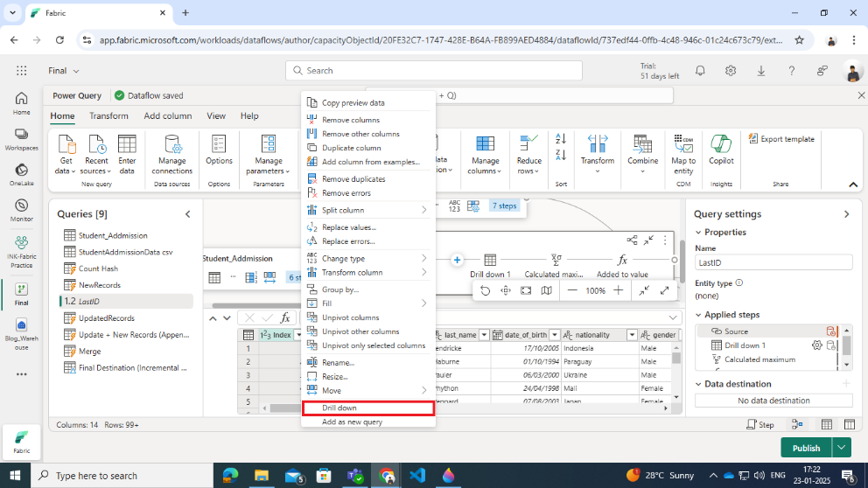This screenshot has height=488, width=868.
Task: Choose Copy preview data
Action: (368, 102)
